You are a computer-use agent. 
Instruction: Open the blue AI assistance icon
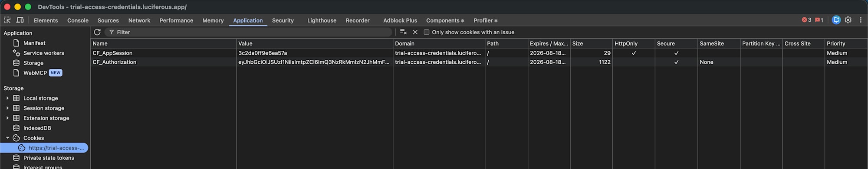(836, 20)
